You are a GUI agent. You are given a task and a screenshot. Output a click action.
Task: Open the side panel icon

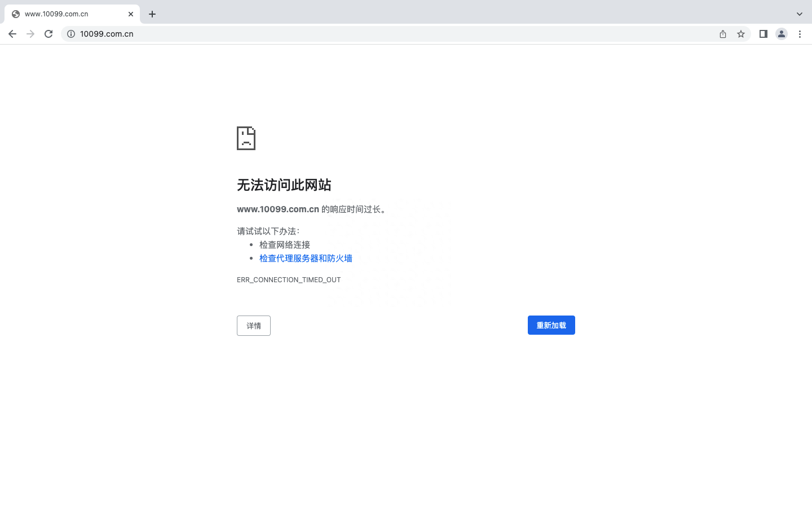764,34
